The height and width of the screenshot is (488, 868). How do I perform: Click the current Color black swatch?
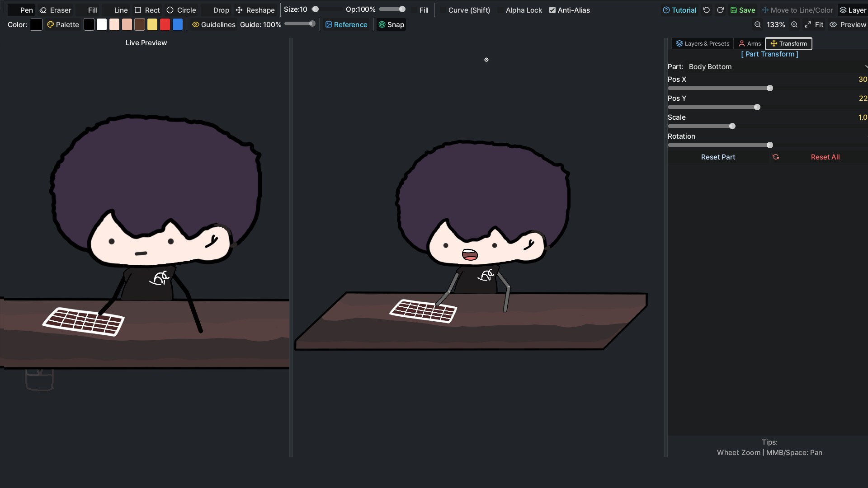36,24
